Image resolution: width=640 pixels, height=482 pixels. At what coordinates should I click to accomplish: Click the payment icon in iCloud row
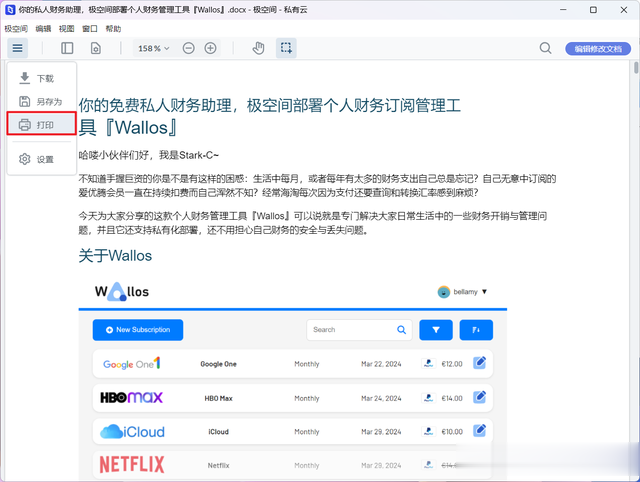[x=429, y=431]
